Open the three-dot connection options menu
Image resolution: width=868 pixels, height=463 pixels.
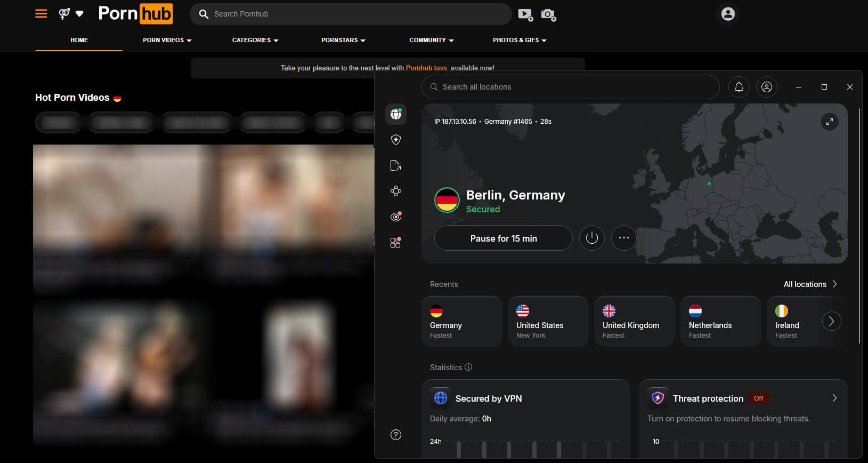point(624,238)
